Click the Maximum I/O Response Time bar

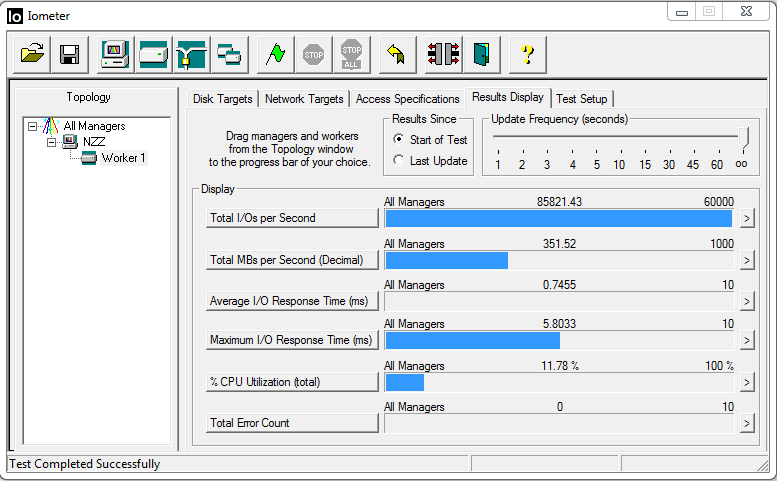click(473, 341)
